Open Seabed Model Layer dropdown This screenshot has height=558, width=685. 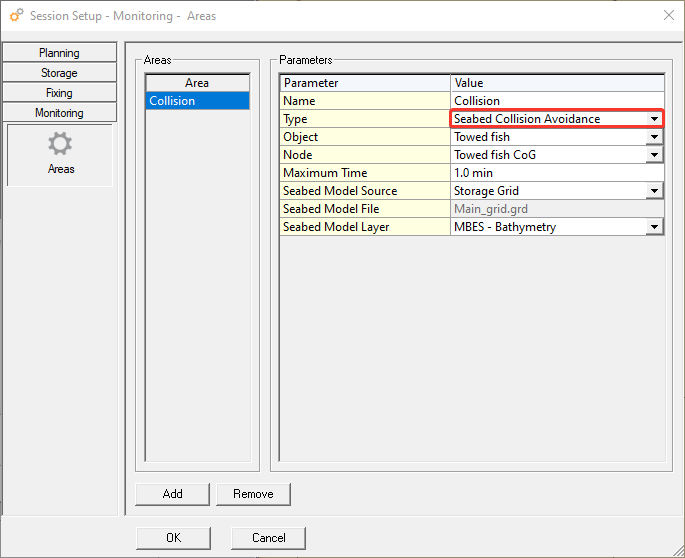(x=655, y=227)
